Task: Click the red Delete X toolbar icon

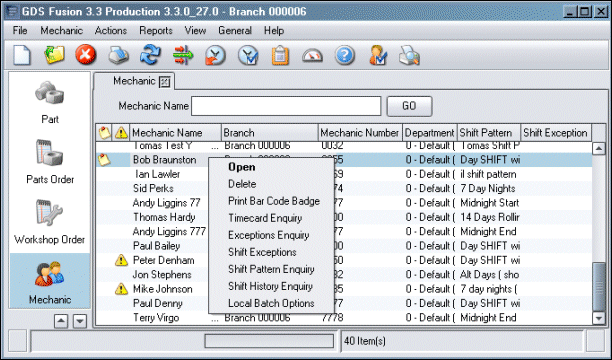Action: (x=86, y=54)
